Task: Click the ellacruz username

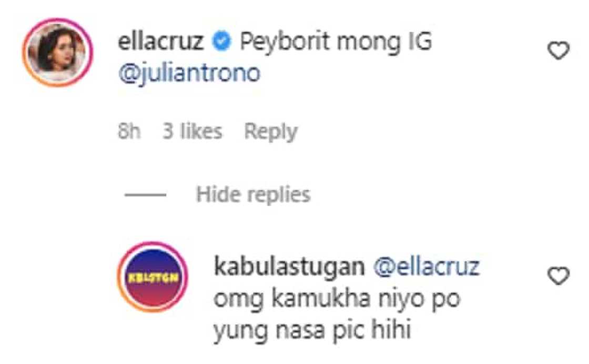Action: tap(161, 41)
